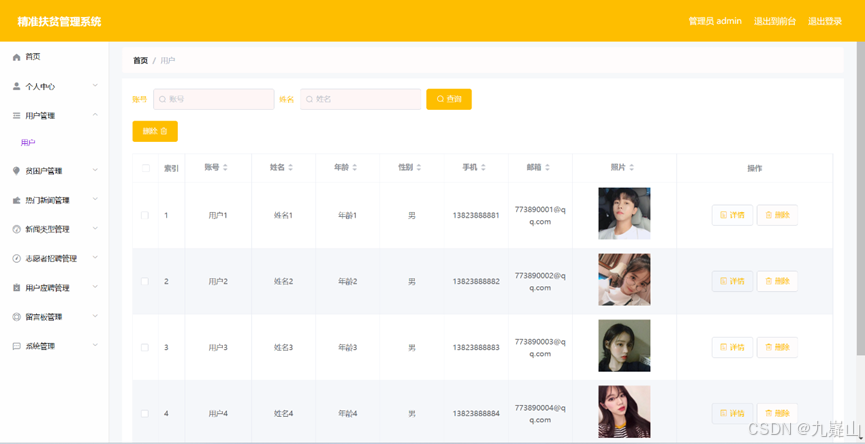
Task: Expand 热门新闻管理 with its chevron arrow
Action: pos(95,199)
